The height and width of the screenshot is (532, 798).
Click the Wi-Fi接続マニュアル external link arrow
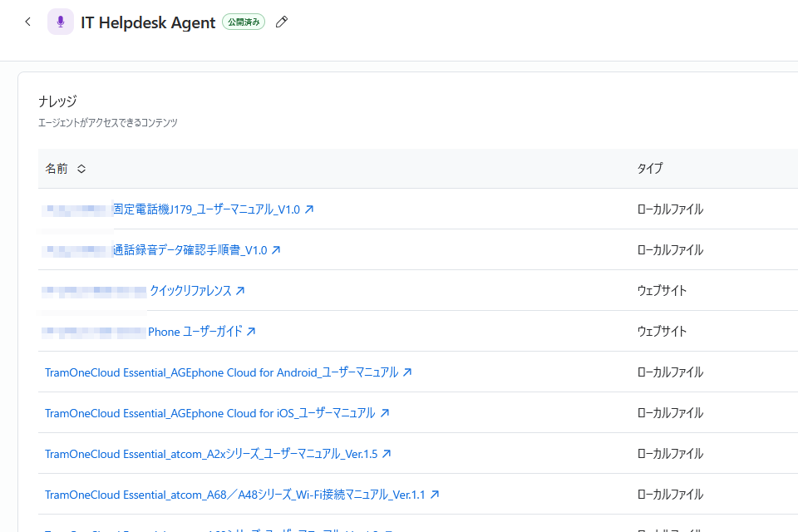point(434,495)
